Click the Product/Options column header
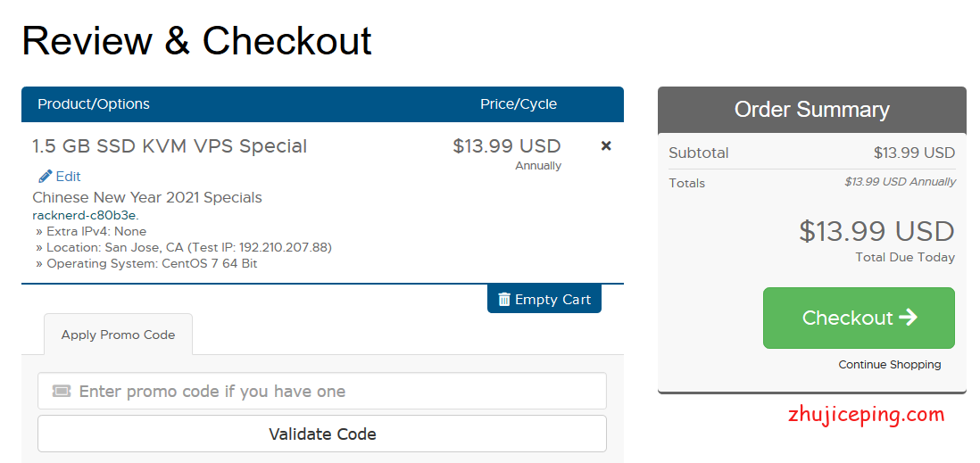Image resolution: width=980 pixels, height=463 pixels. [x=94, y=103]
